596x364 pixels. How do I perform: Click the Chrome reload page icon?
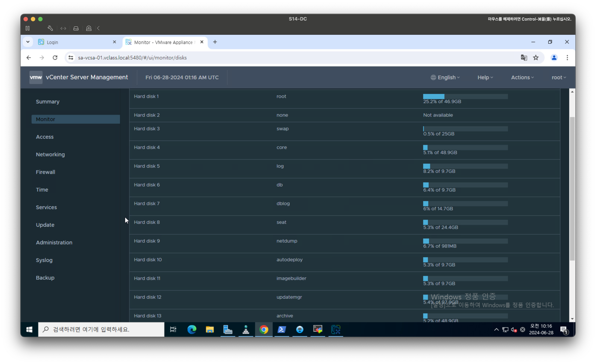(x=55, y=58)
